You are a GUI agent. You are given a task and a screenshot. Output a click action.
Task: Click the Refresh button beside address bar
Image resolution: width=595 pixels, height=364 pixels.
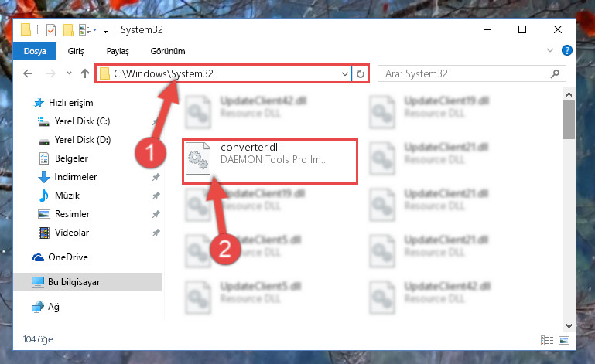(x=361, y=73)
